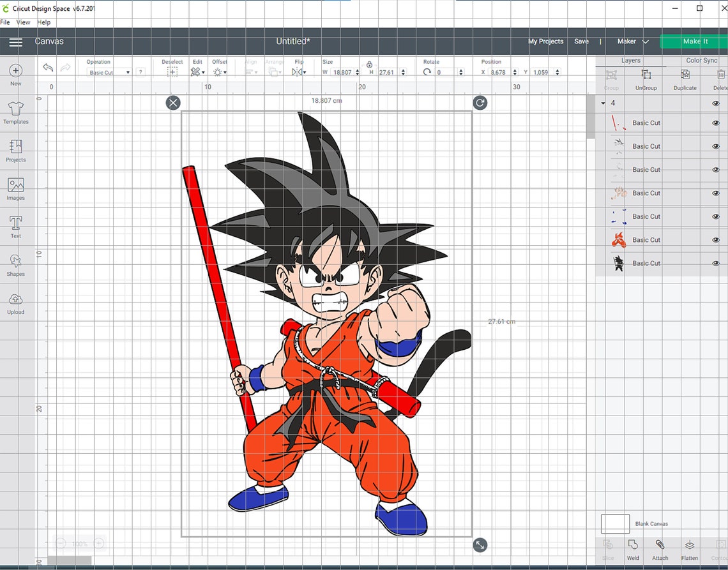Click the Deselect icon
This screenshot has height=570, width=728.
click(172, 72)
